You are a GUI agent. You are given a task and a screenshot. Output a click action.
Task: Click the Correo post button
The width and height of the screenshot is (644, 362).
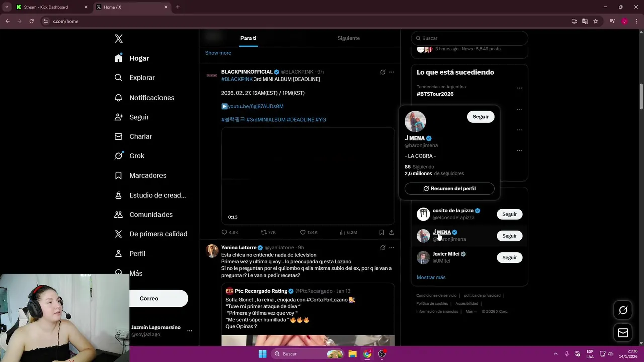(x=158, y=299)
